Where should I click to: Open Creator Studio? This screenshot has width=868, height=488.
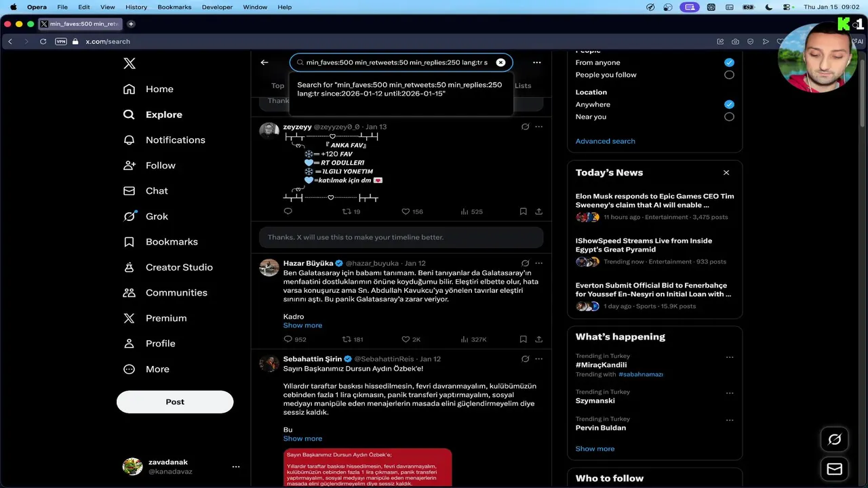[168, 267]
